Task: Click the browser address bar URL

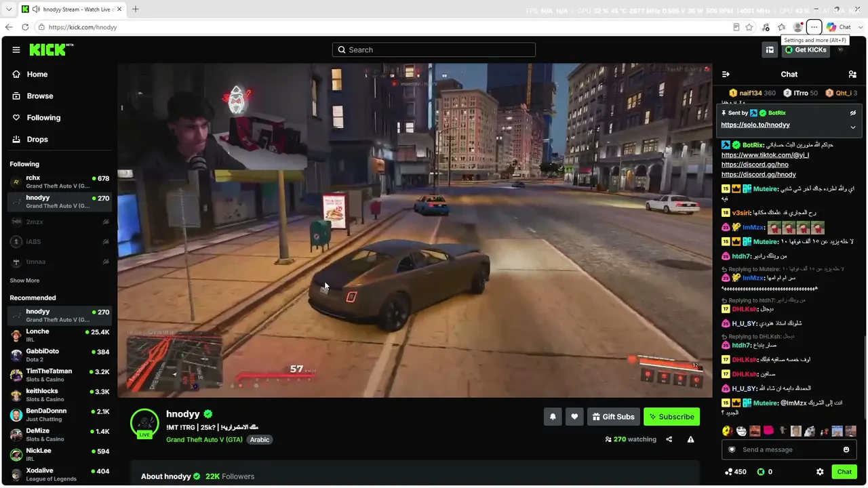Action: click(x=83, y=27)
